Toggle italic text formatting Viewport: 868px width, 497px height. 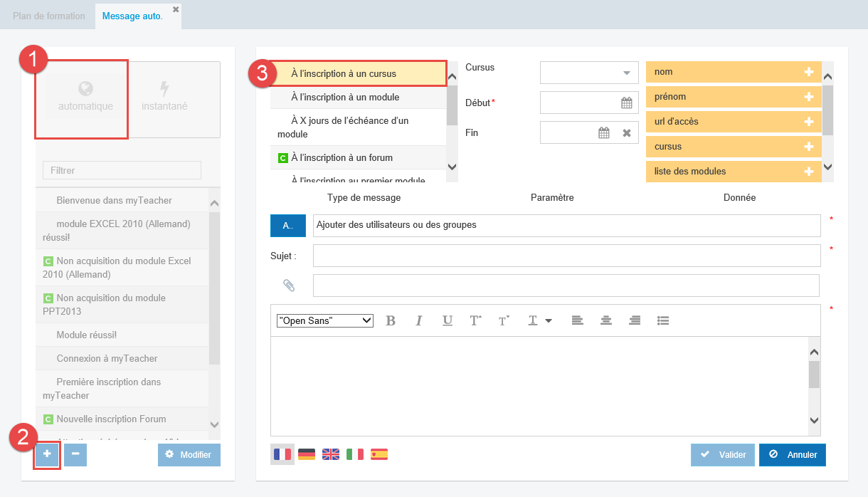[x=419, y=320]
